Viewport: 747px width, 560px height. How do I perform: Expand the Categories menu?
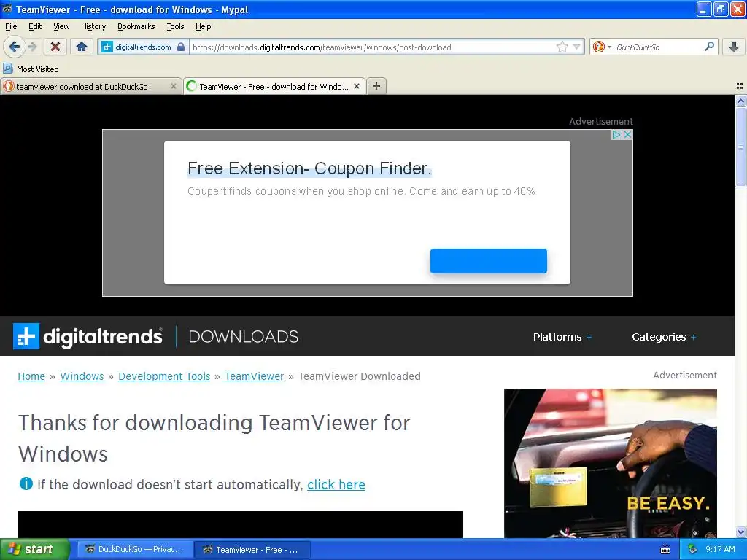[x=664, y=337]
